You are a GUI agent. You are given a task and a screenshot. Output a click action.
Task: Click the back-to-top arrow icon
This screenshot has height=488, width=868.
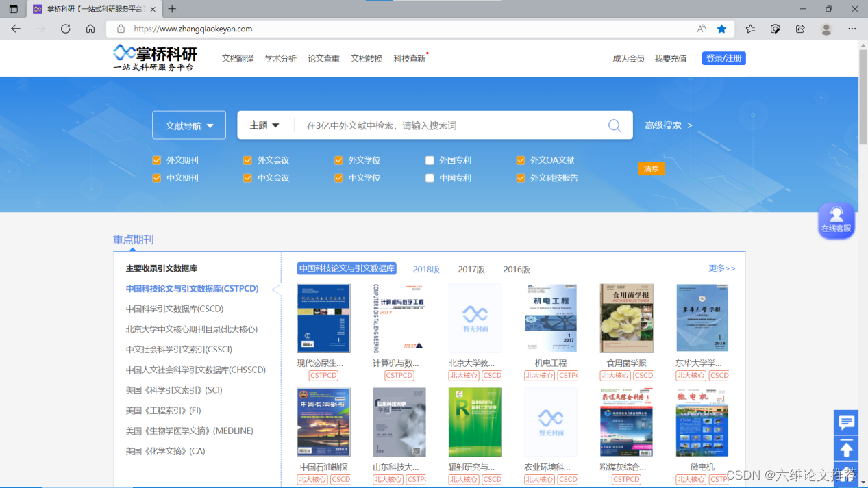(846, 448)
